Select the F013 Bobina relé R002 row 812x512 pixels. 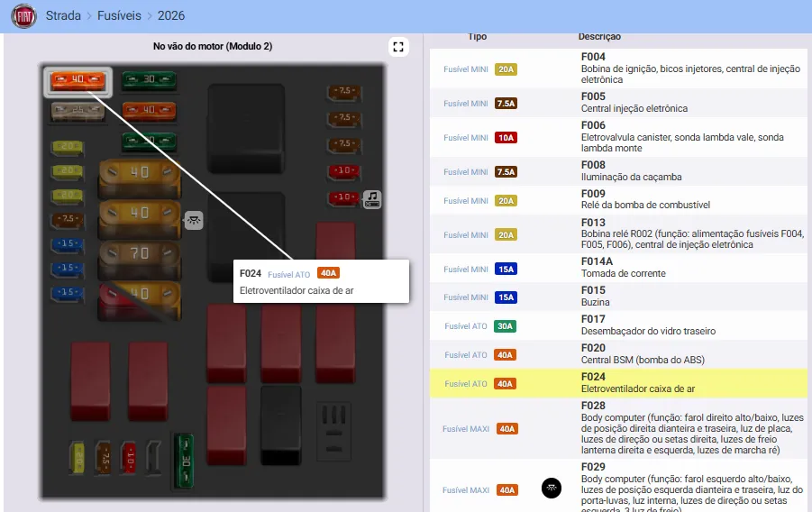[618, 233]
